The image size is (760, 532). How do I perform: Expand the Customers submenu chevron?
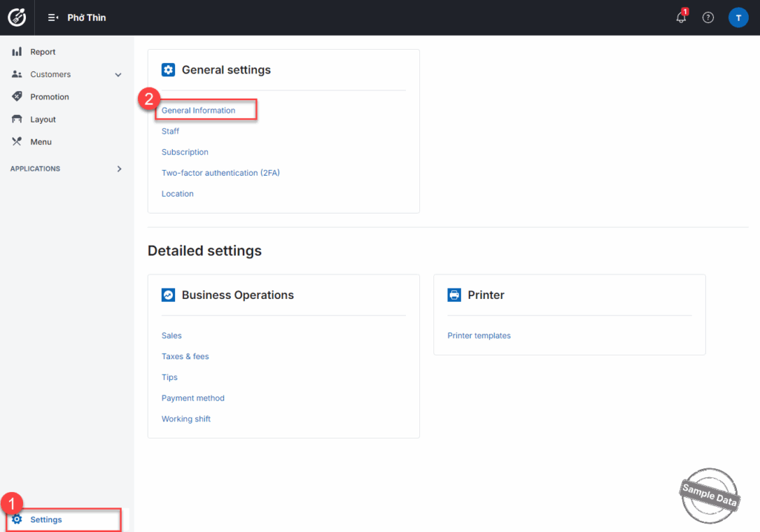click(x=118, y=75)
